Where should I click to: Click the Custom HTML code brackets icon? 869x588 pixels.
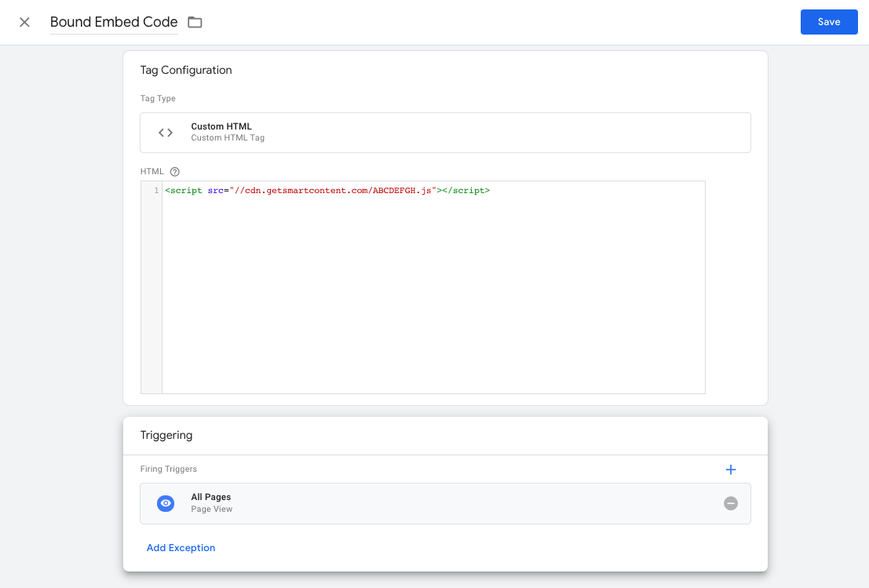(166, 133)
